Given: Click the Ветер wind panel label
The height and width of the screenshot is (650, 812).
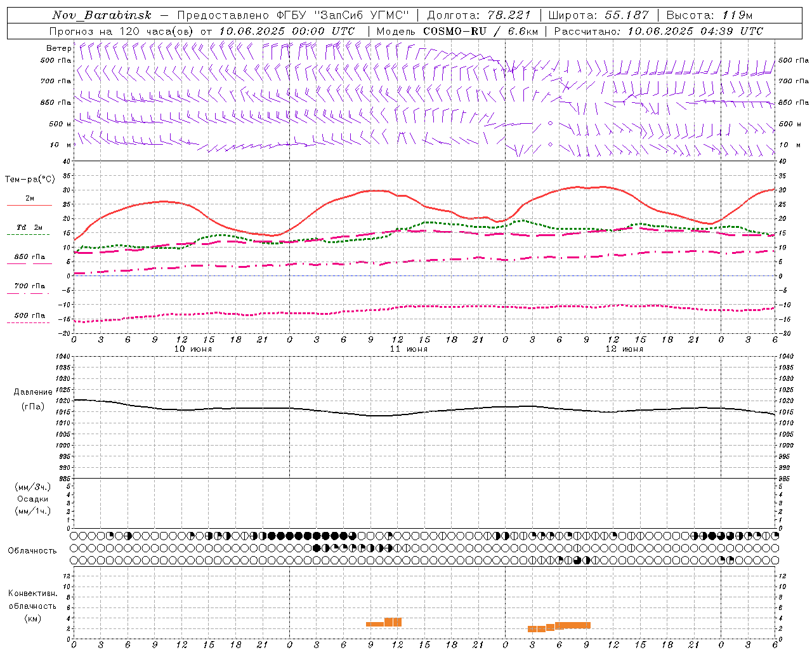Looking at the screenshot, I should click(x=59, y=48).
